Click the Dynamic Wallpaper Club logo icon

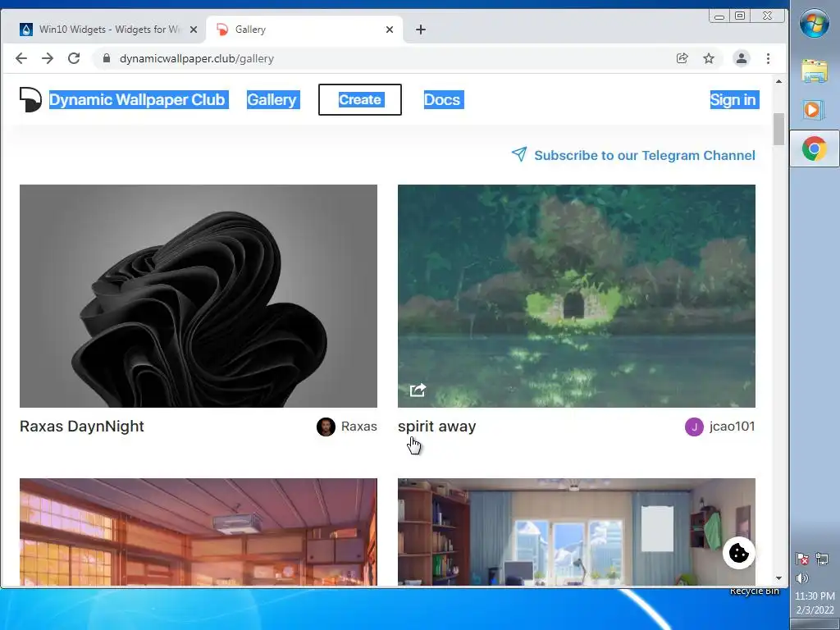pos(30,99)
